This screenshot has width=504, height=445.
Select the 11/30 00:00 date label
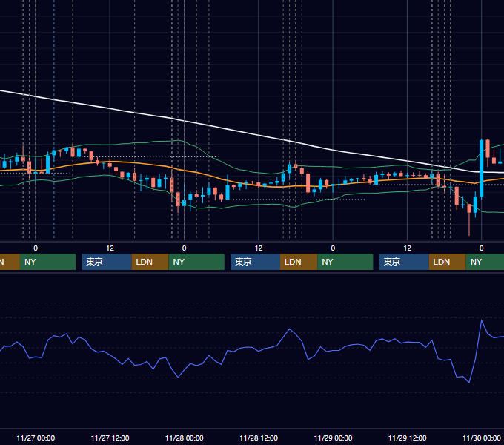click(x=482, y=438)
